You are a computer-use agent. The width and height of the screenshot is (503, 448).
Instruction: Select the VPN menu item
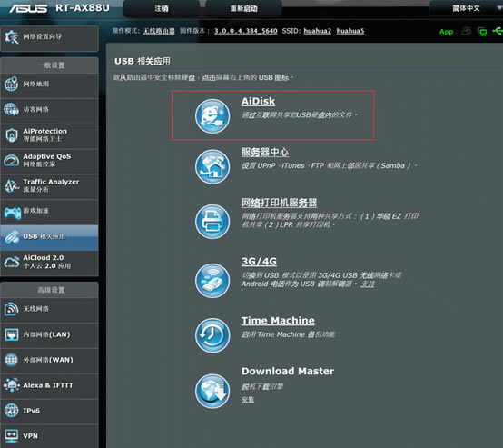tap(49, 436)
